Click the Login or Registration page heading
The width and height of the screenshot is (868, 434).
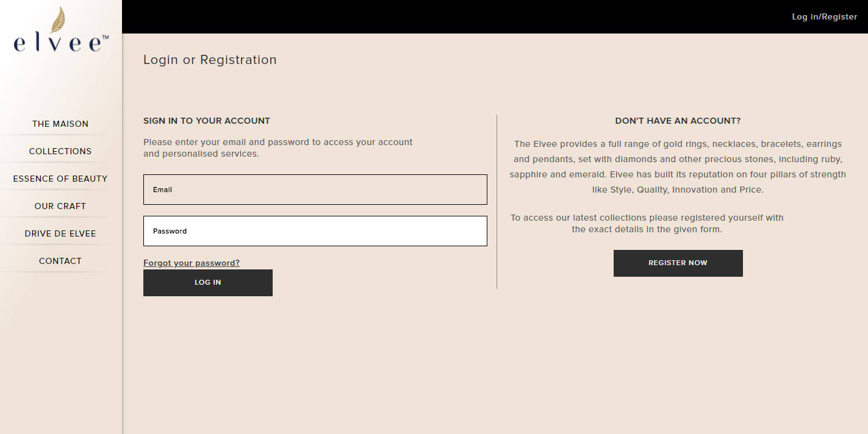coord(210,60)
